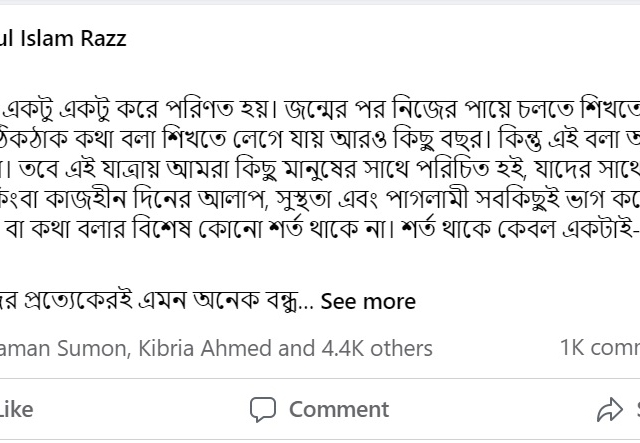Click the Comment speech bubble icon
The width and height of the screenshot is (640, 443).
point(263,409)
